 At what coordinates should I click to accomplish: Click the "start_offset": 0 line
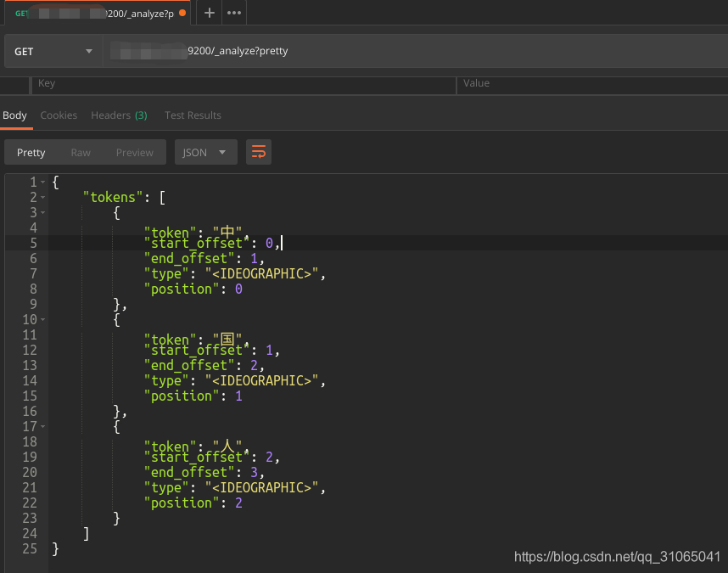click(x=212, y=243)
